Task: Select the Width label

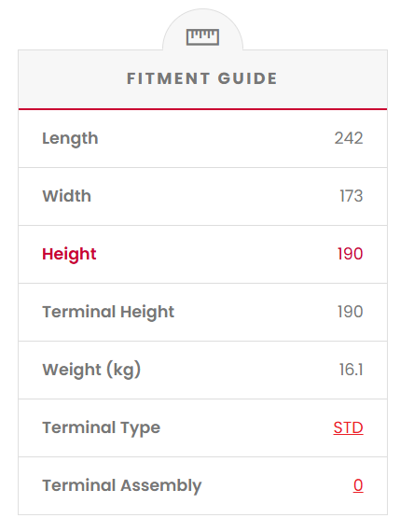Action: click(x=67, y=196)
